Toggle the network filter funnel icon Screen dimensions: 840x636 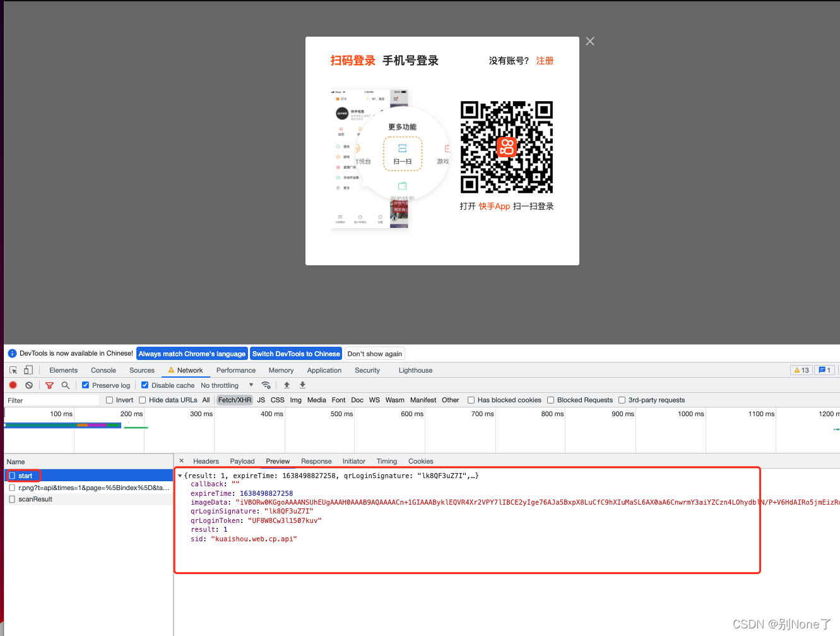coord(49,385)
